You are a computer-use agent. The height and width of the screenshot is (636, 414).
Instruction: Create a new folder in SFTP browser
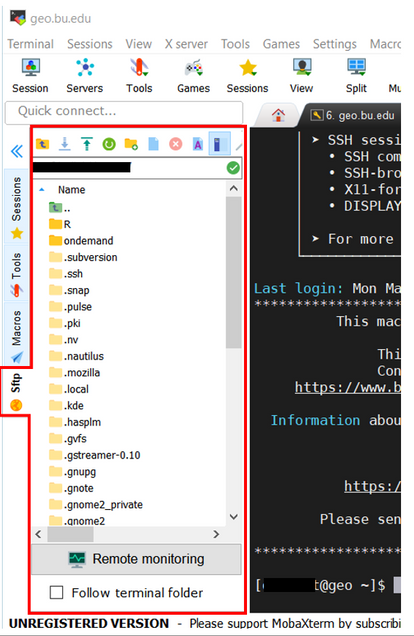click(131, 144)
